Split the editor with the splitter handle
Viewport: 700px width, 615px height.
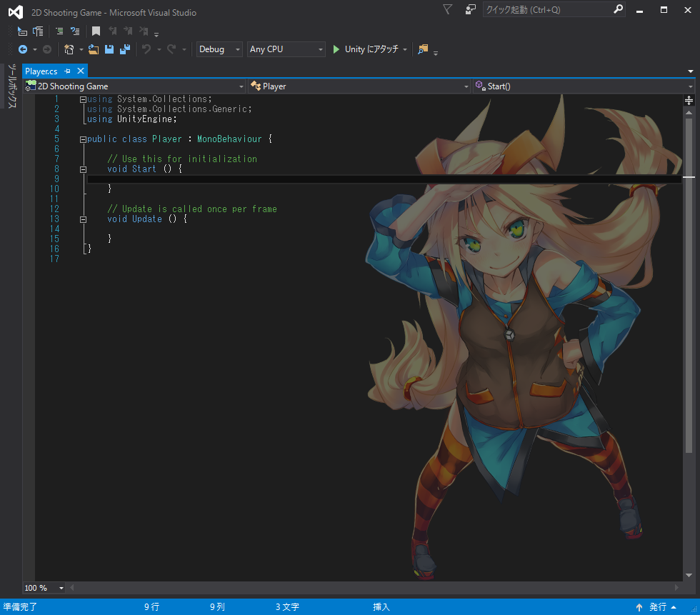point(689,100)
